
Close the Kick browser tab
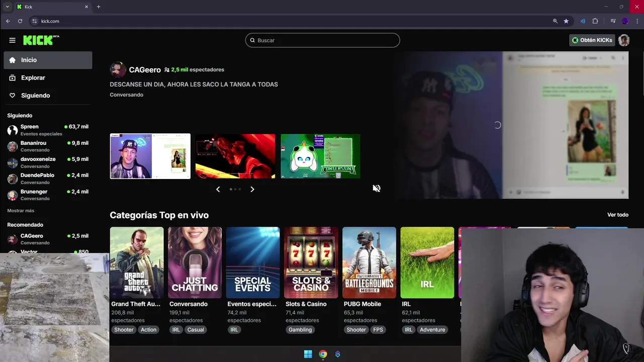[87, 7]
